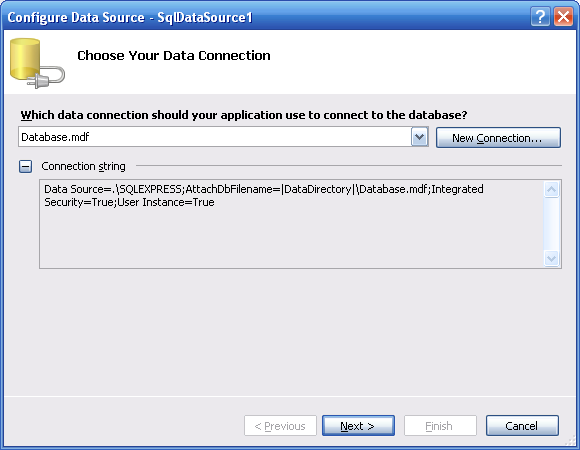This screenshot has height=450, width=580.
Task: Click the data connection question label
Action: (x=244, y=115)
